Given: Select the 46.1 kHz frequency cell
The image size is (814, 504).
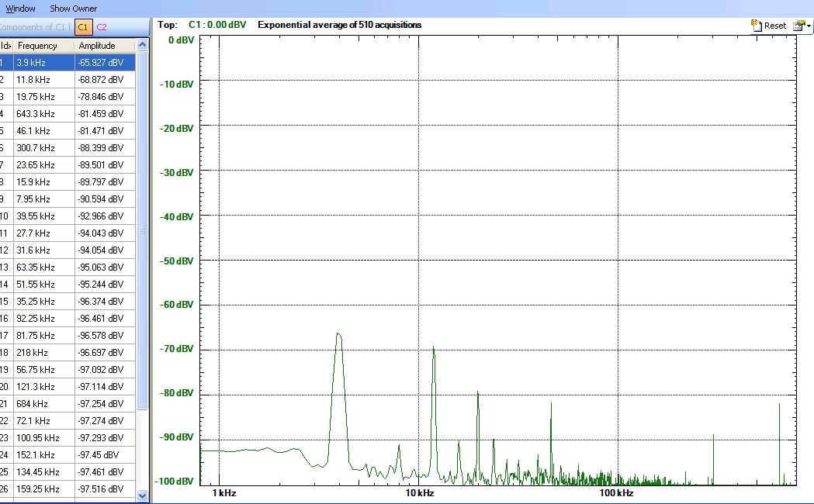Looking at the screenshot, I should coord(44,131).
